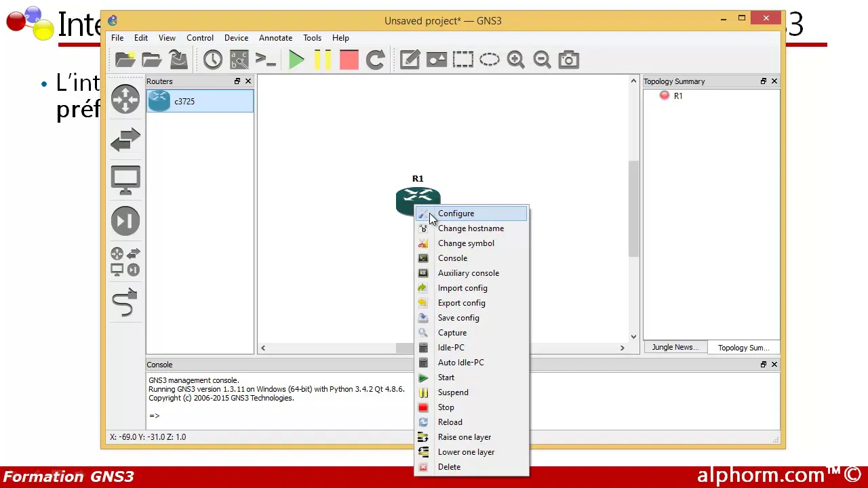Choose Stop in the context menu

(x=471, y=407)
